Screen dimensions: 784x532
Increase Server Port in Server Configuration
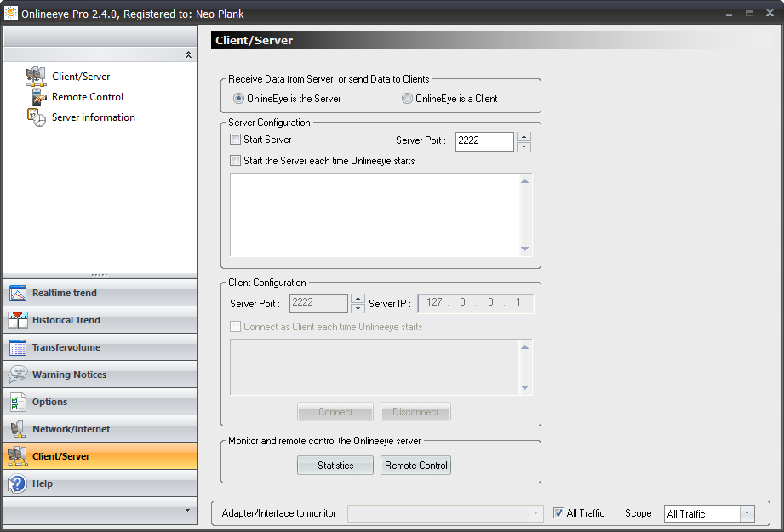pyautogui.click(x=524, y=136)
